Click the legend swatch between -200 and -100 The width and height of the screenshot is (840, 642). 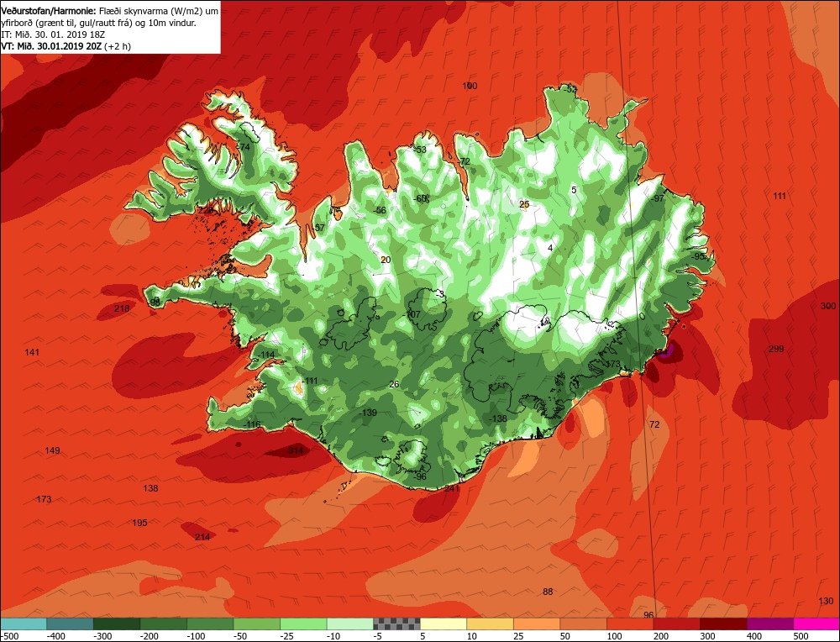click(x=164, y=624)
